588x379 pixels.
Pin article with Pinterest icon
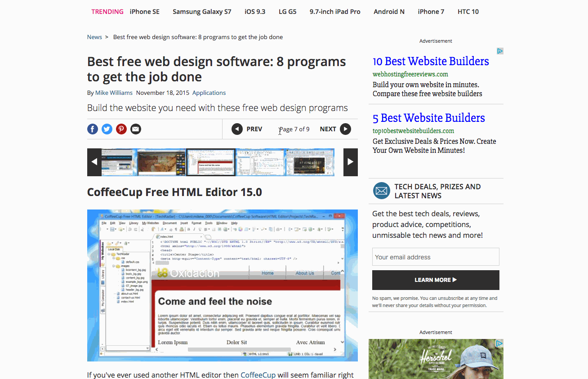(121, 129)
